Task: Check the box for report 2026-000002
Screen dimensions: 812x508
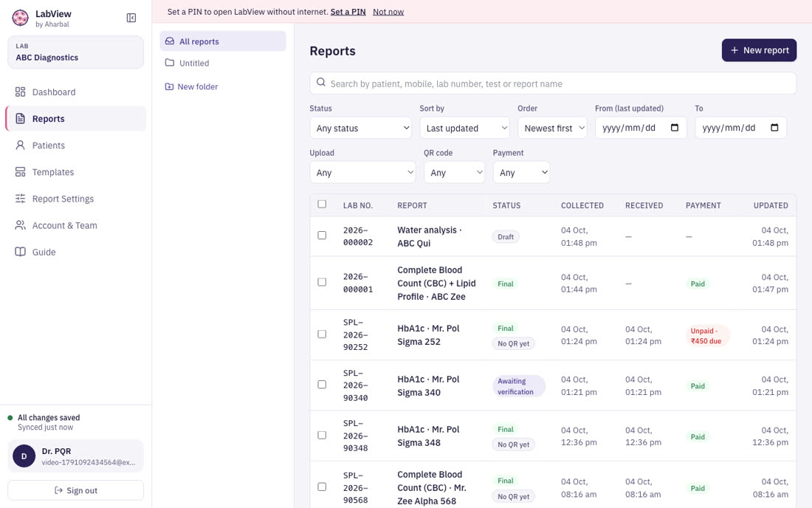Action: click(x=322, y=235)
